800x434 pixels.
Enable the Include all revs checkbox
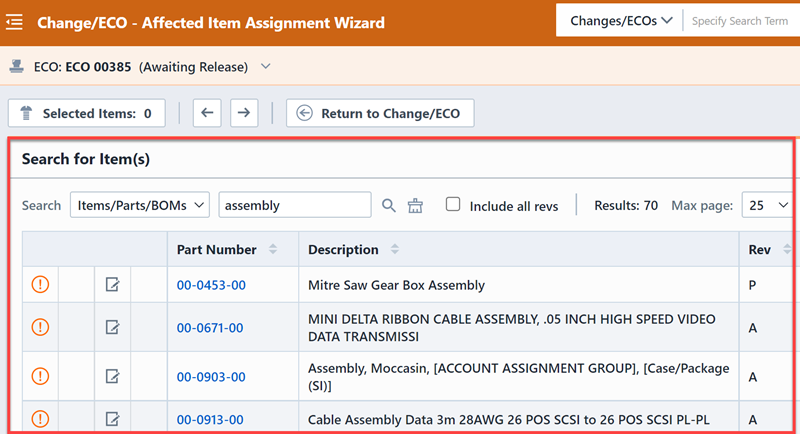point(453,205)
